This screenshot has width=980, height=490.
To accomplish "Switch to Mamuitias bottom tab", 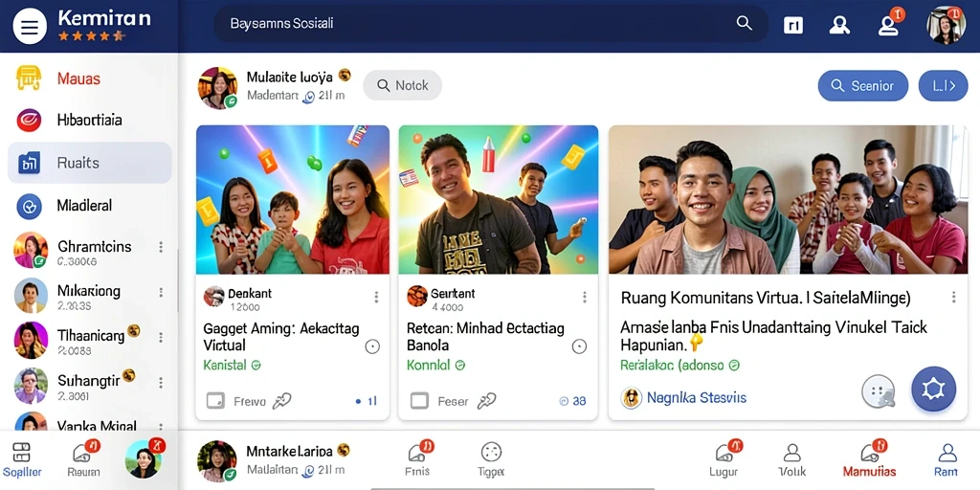I will pyautogui.click(x=869, y=459).
